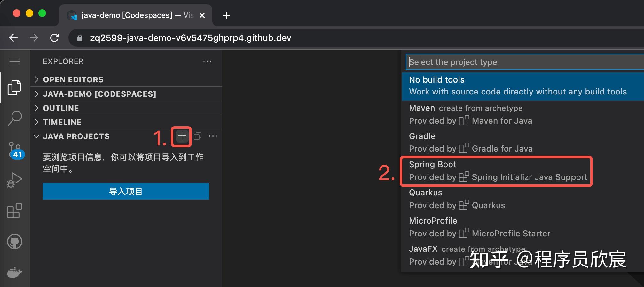Choose the MicroProfile project type

click(522, 227)
